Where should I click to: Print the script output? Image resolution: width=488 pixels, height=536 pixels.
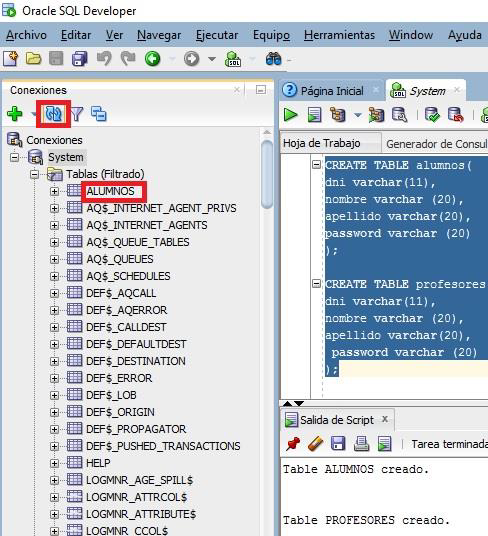pos(361,444)
